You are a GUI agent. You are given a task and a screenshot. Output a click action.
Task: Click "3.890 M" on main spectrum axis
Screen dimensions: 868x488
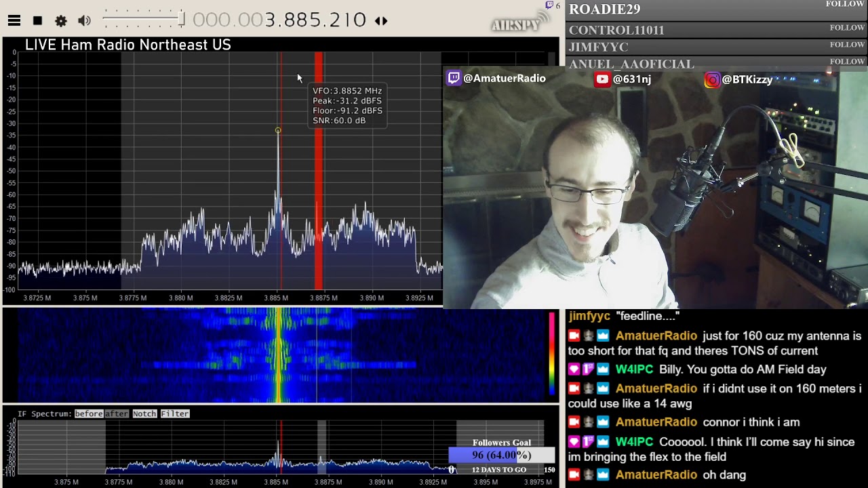pyautogui.click(x=372, y=298)
